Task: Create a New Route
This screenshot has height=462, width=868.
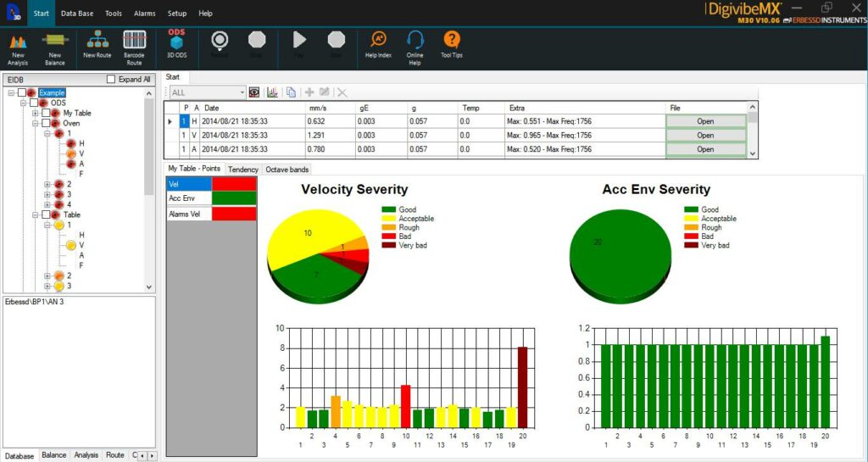Action: [x=97, y=44]
